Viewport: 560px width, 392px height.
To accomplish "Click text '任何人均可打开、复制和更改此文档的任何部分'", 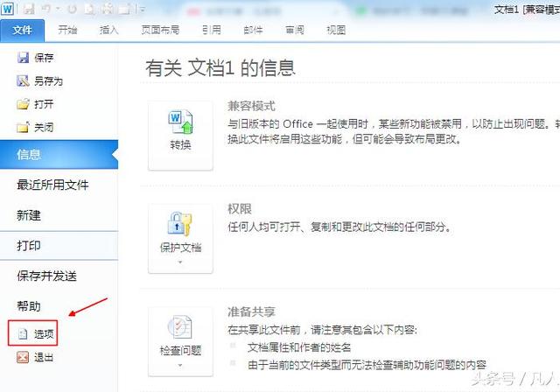I will [x=339, y=227].
